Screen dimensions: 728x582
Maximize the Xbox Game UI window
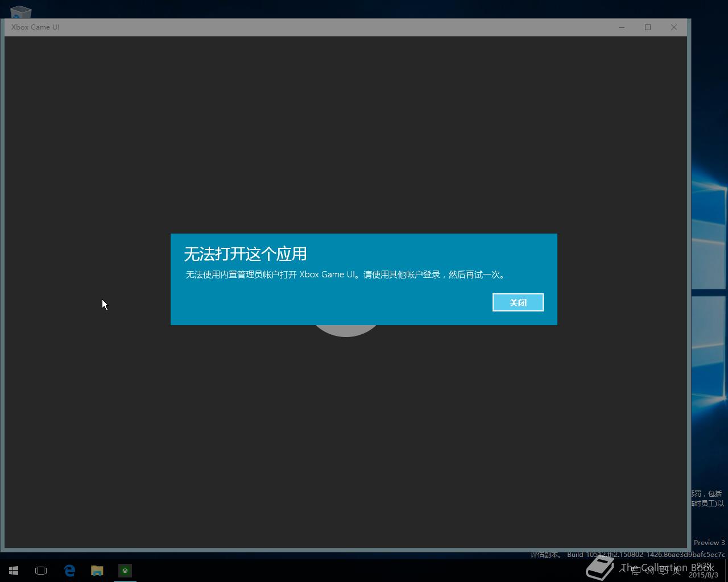(648, 27)
